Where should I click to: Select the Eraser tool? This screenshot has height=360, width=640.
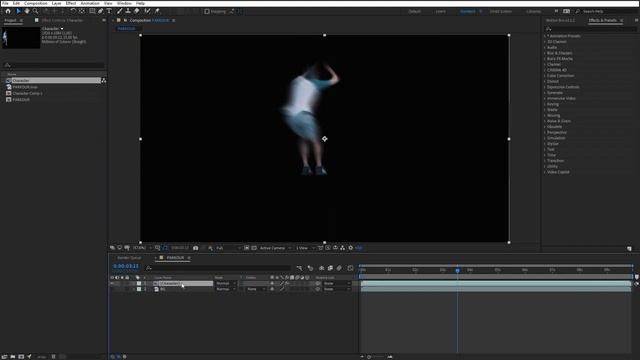(137, 11)
